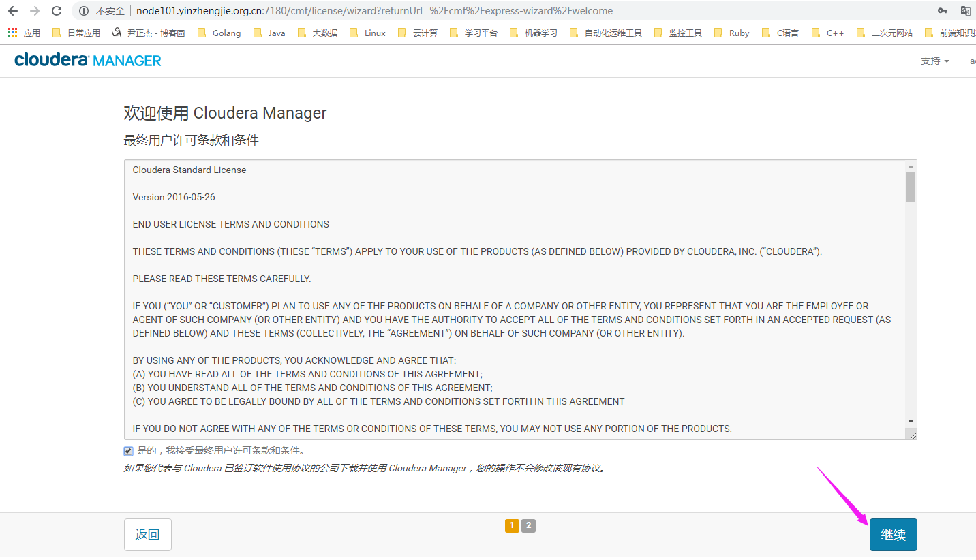Click the saved password key icon
The image size is (976, 560).
point(943,11)
